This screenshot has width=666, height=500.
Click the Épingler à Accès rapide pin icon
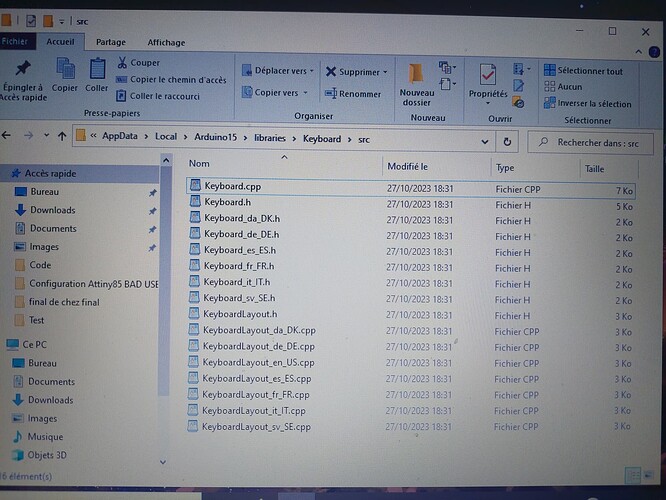(23, 68)
